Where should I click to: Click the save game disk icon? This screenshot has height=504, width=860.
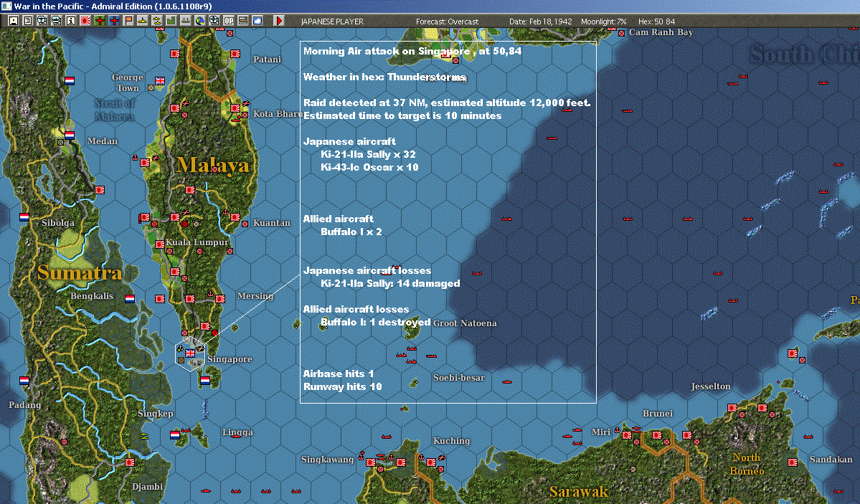(x=13, y=21)
